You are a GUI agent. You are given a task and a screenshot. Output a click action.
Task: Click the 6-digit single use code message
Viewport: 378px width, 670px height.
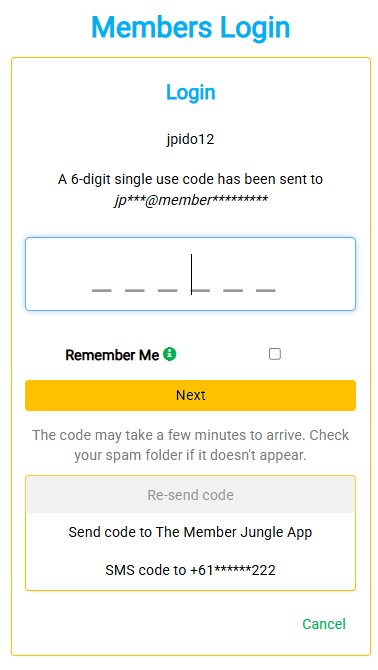tap(190, 179)
